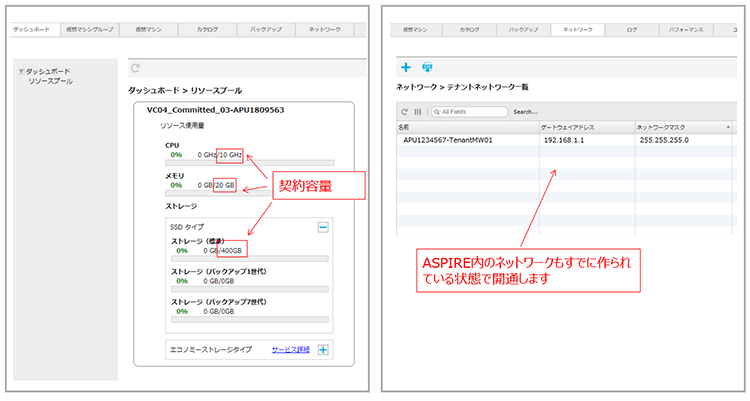Open the column selector icon in table toolbar

tap(417, 112)
